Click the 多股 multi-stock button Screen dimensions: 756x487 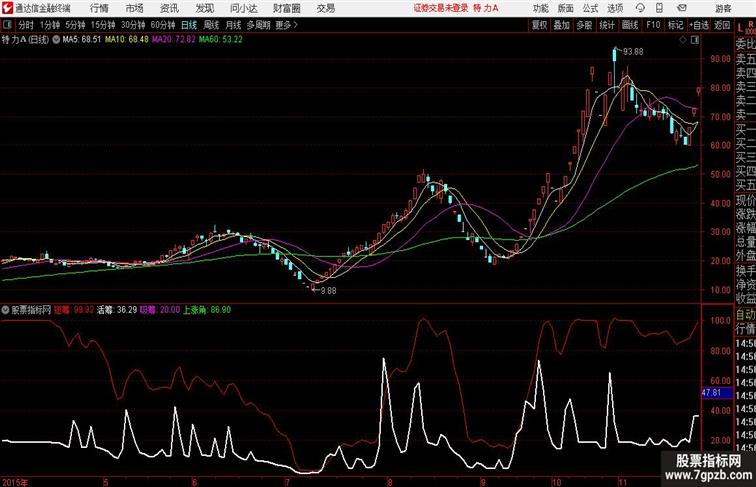584,25
